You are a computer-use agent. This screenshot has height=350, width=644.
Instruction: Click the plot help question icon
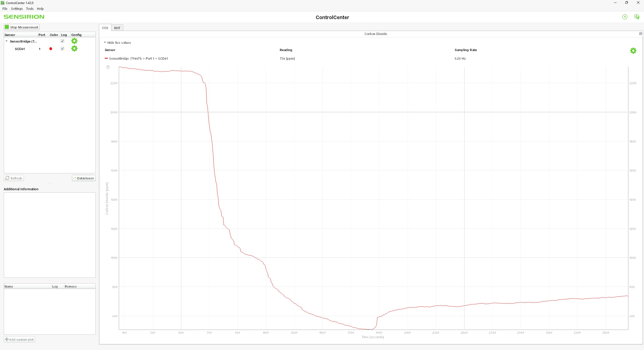[108, 67]
